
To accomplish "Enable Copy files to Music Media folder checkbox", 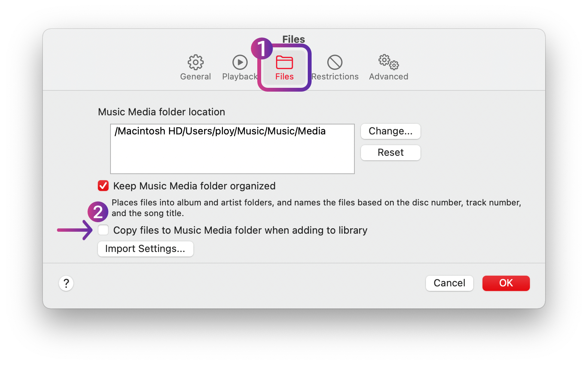I will point(103,230).
